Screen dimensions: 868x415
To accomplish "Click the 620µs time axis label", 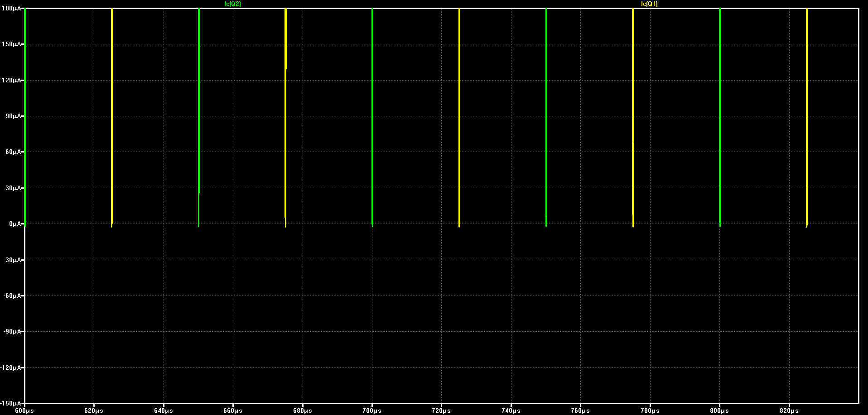I will click(x=94, y=411).
